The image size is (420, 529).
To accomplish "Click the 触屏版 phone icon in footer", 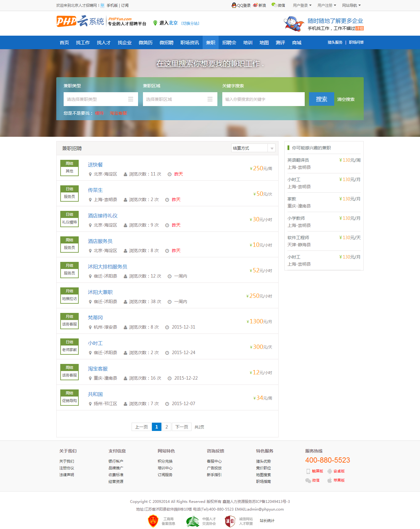I will 308,471.
